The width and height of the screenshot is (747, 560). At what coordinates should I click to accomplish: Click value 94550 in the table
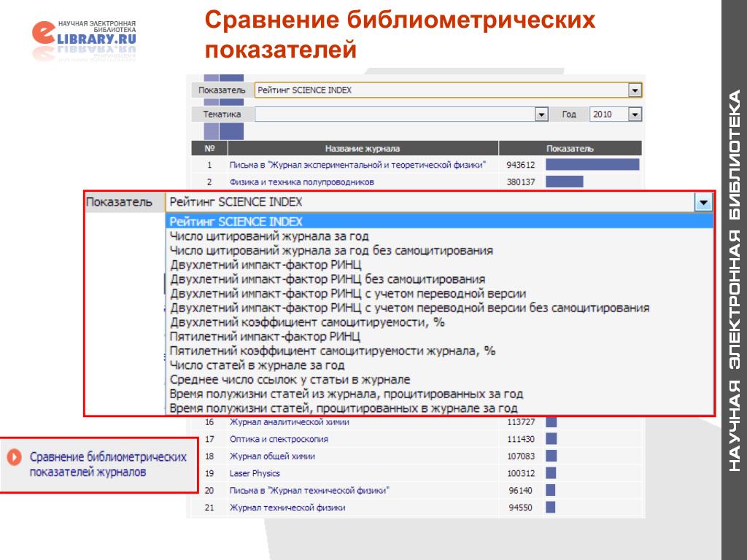coord(520,507)
